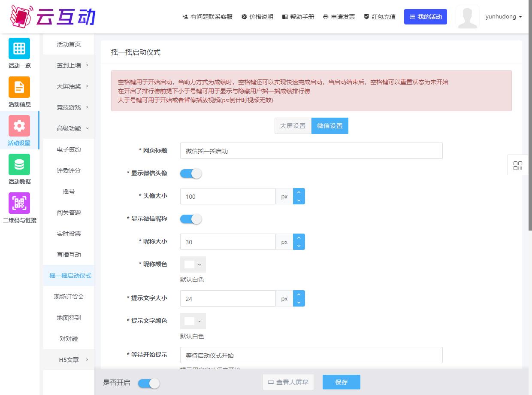Screen dimensions: 532x395
Task: Open the yunhudong account dropdown
Action: click(x=503, y=17)
